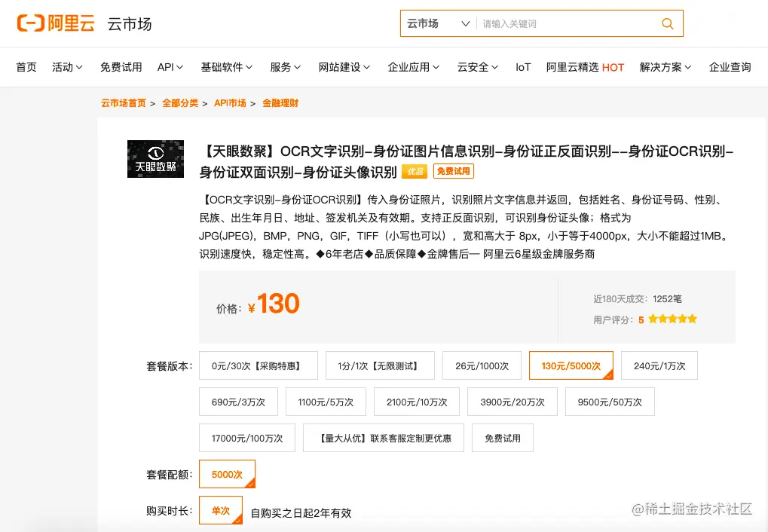Open 免费试用 in navigation bar
The image size is (768, 532).
pyautogui.click(x=121, y=67)
